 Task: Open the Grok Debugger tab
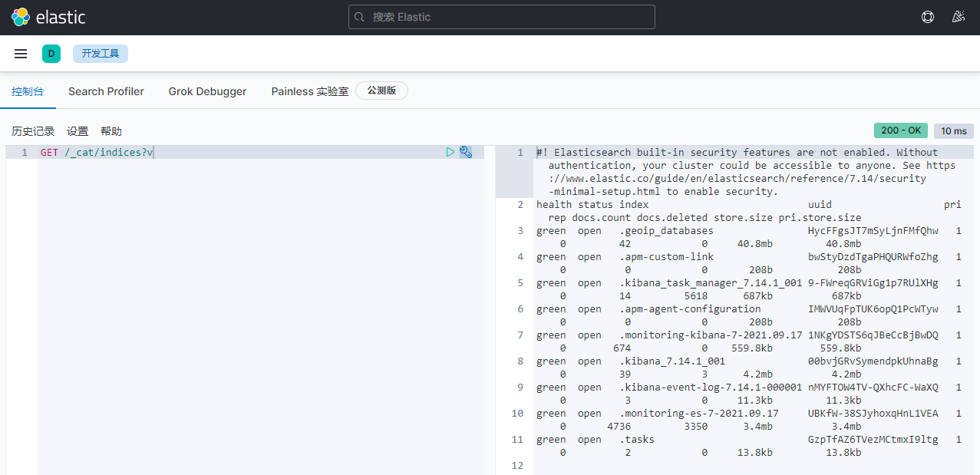point(207,91)
